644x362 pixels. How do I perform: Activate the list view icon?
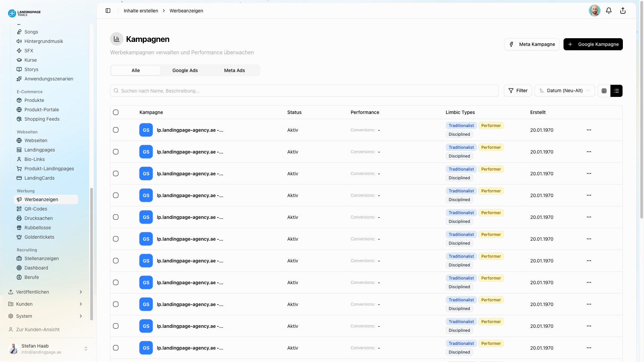(x=616, y=90)
